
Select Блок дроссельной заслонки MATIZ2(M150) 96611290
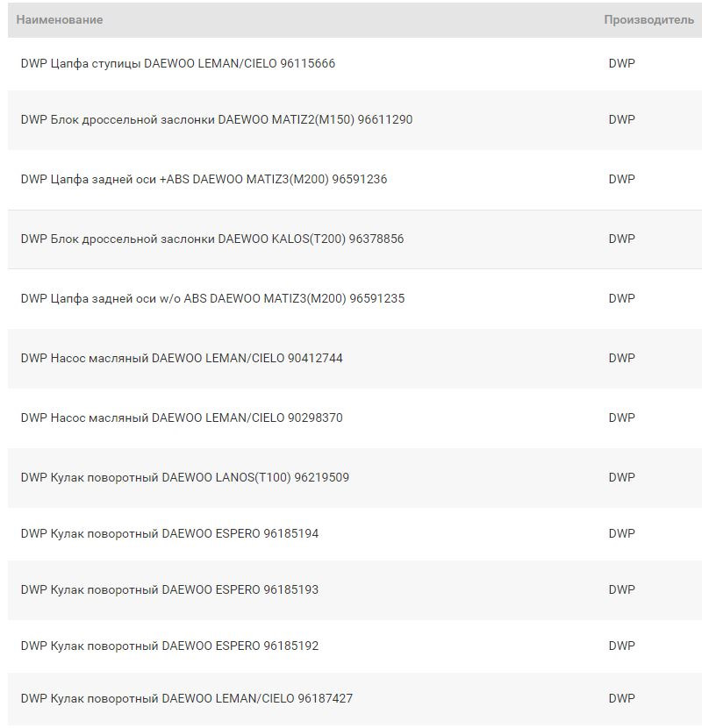[217, 119]
